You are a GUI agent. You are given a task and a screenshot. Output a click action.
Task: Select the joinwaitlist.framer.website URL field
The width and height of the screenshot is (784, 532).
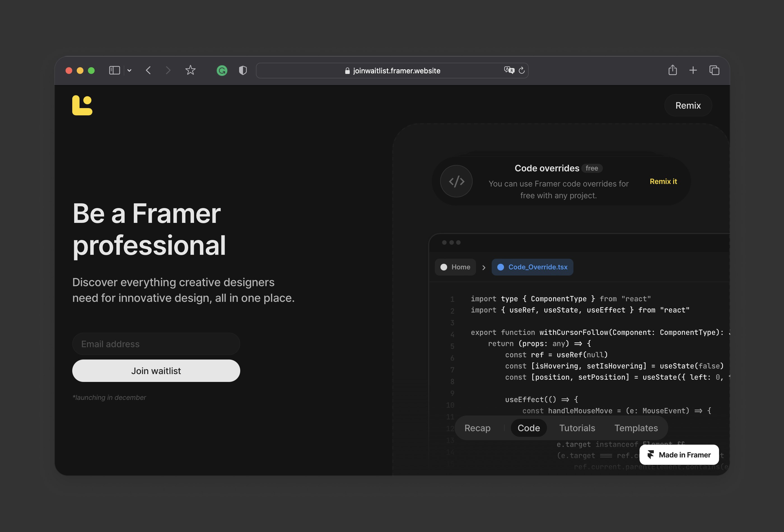(392, 71)
